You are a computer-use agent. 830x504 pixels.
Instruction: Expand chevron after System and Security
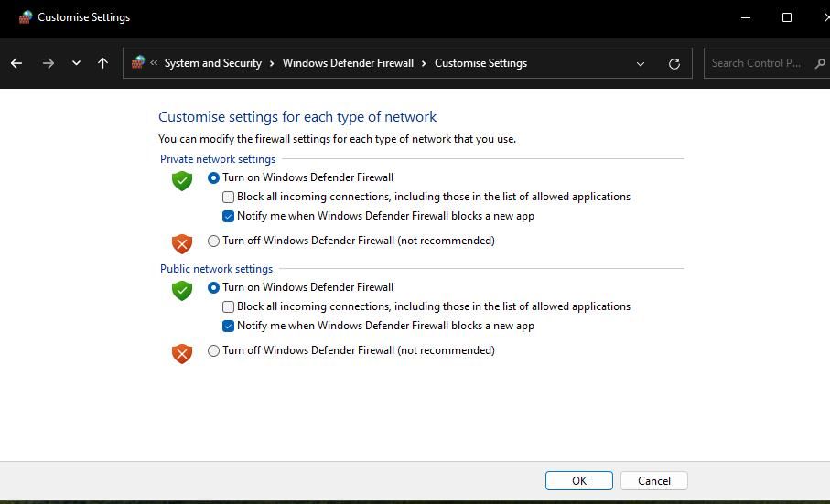point(272,63)
